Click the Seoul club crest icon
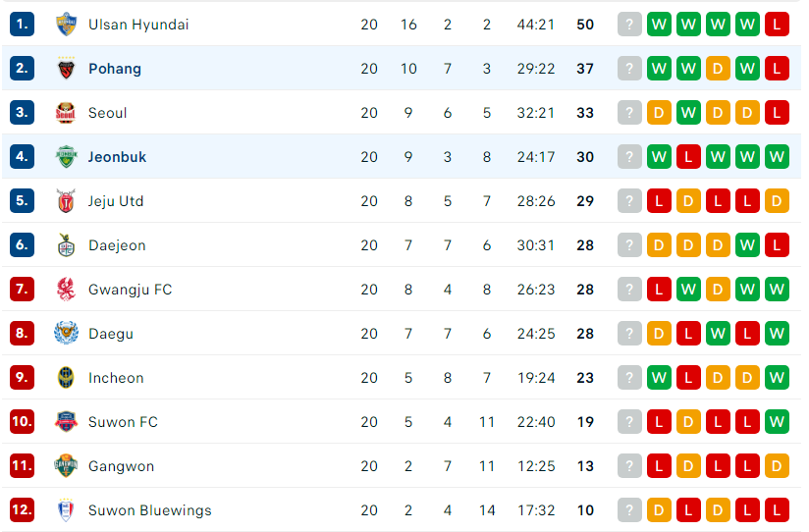This screenshot has height=532, width=809. 66,113
